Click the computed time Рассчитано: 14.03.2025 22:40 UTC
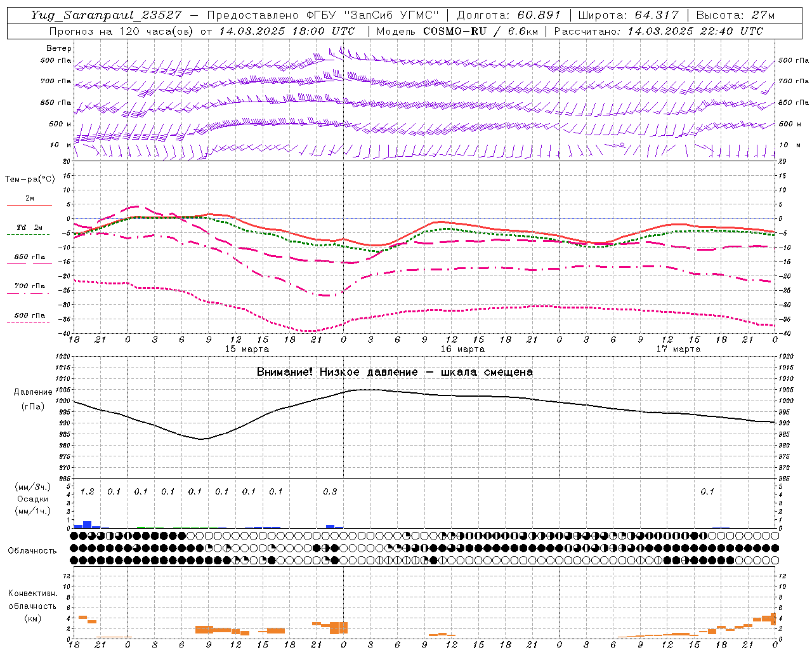 click(x=658, y=31)
